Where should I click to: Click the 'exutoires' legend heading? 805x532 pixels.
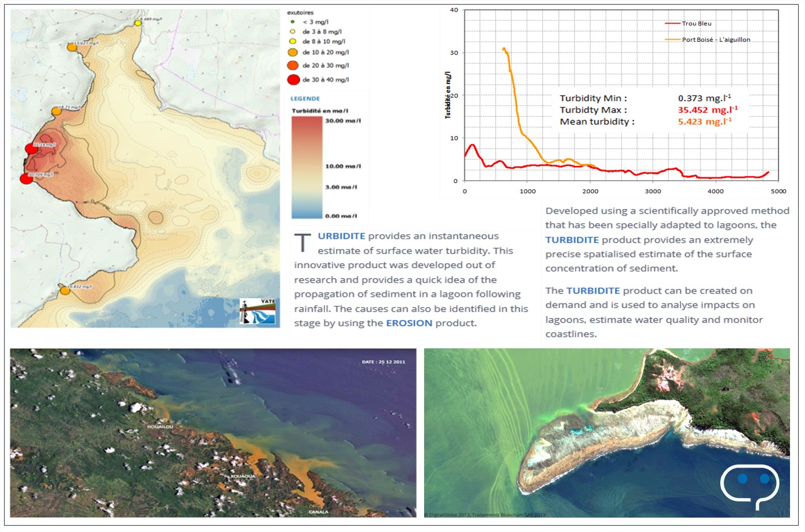coord(300,13)
